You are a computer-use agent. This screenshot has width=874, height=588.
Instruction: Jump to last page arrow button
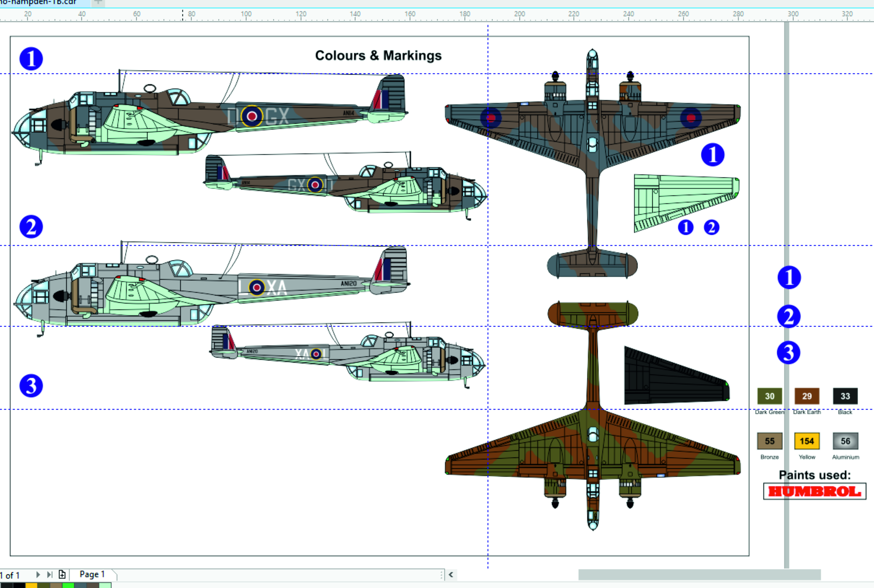50,574
